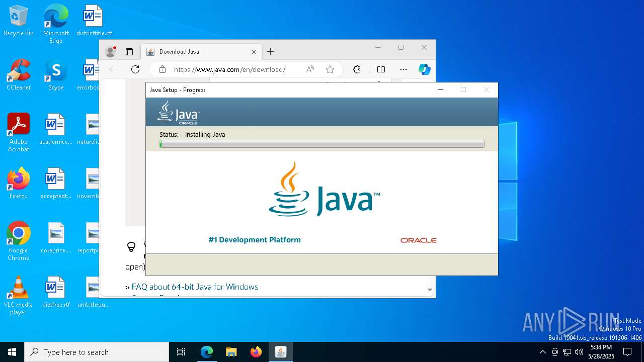644x362 pixels.
Task: Open districttitle.rtf desktop file
Action: (x=94, y=21)
